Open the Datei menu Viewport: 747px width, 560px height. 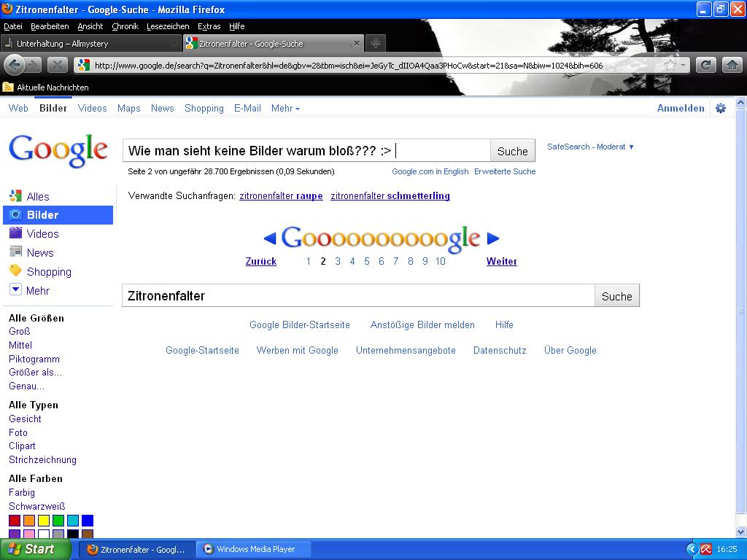pos(13,26)
